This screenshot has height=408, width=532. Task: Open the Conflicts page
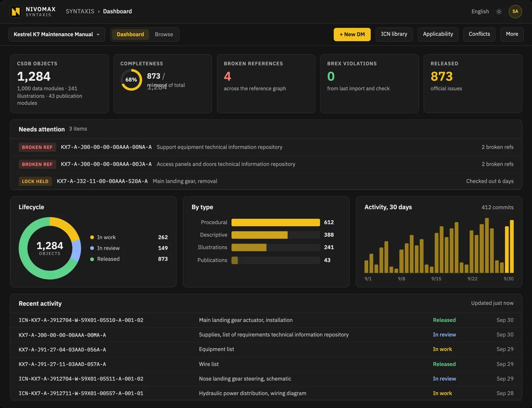coord(479,34)
